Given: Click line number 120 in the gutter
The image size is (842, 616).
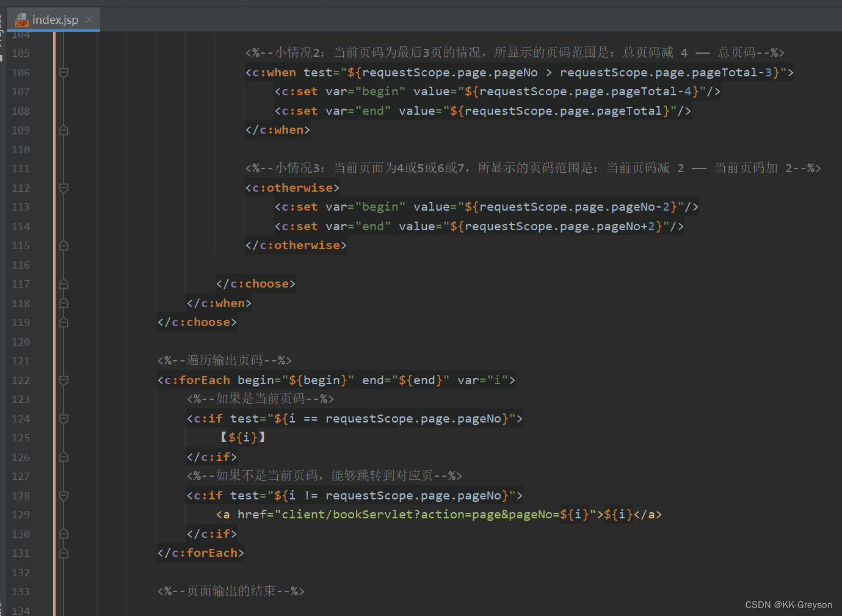Looking at the screenshot, I should click(21, 342).
